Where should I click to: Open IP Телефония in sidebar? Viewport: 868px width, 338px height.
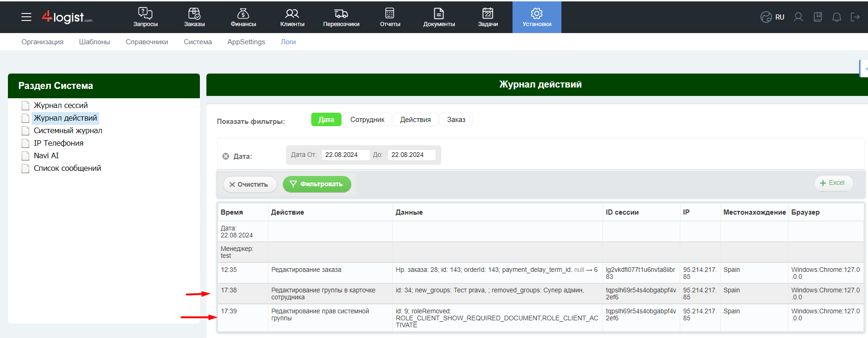[x=58, y=143]
